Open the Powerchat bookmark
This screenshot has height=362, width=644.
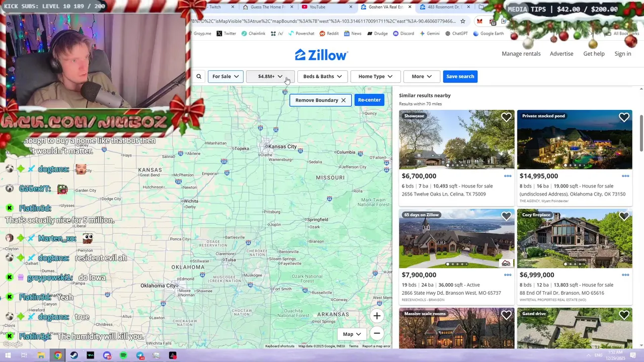pyautogui.click(x=301, y=34)
